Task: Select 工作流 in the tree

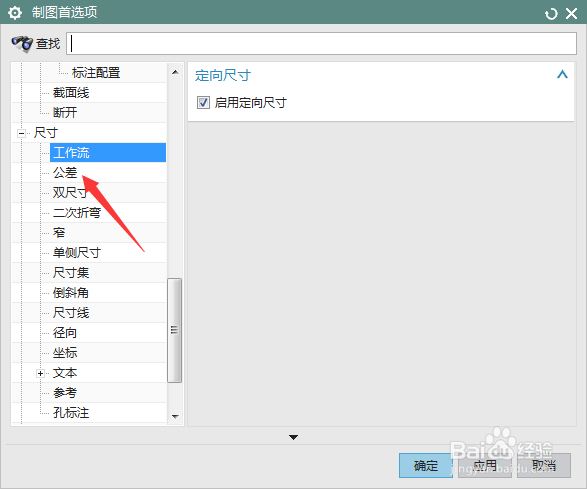Action: (108, 152)
